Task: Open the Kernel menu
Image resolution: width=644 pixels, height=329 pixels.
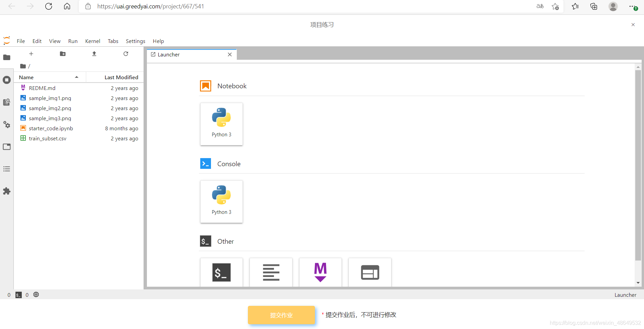Action: (93, 41)
